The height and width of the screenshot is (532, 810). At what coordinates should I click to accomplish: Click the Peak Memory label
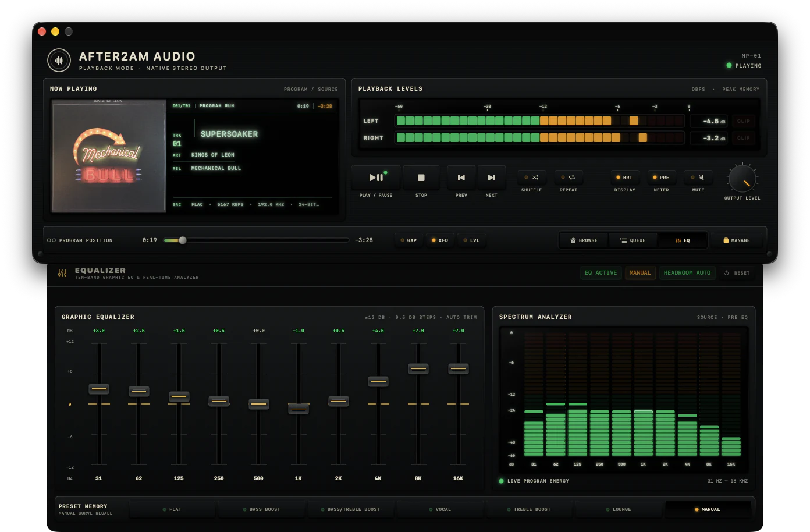click(x=741, y=90)
